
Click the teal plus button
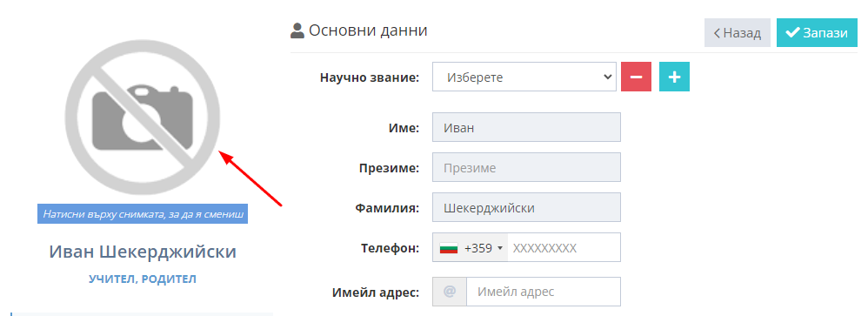tap(674, 77)
